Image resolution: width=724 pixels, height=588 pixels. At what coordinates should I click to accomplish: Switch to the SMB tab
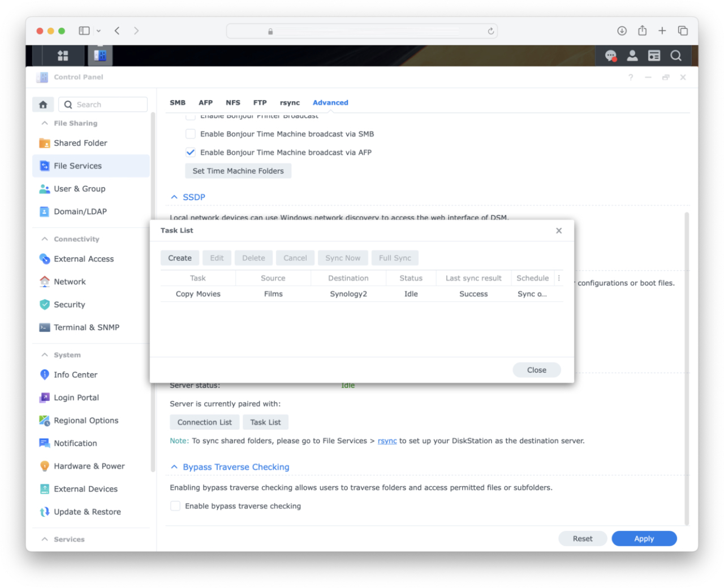coord(178,102)
